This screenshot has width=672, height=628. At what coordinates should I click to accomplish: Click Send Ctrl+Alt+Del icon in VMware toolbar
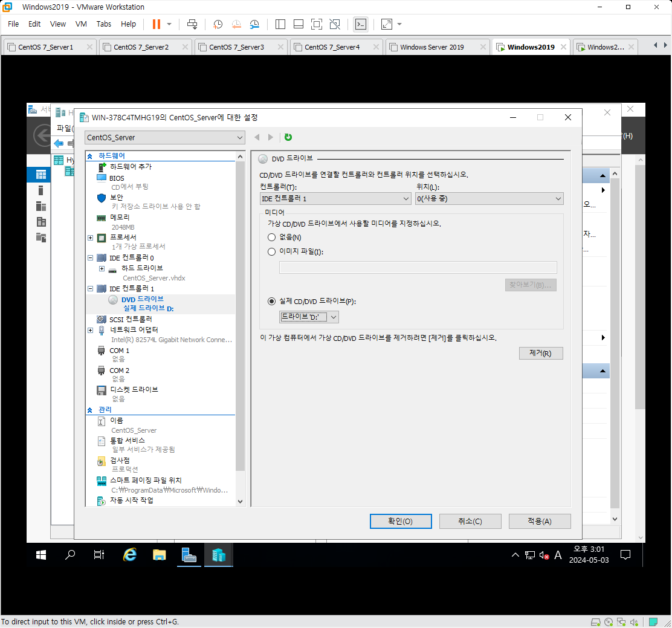[192, 24]
